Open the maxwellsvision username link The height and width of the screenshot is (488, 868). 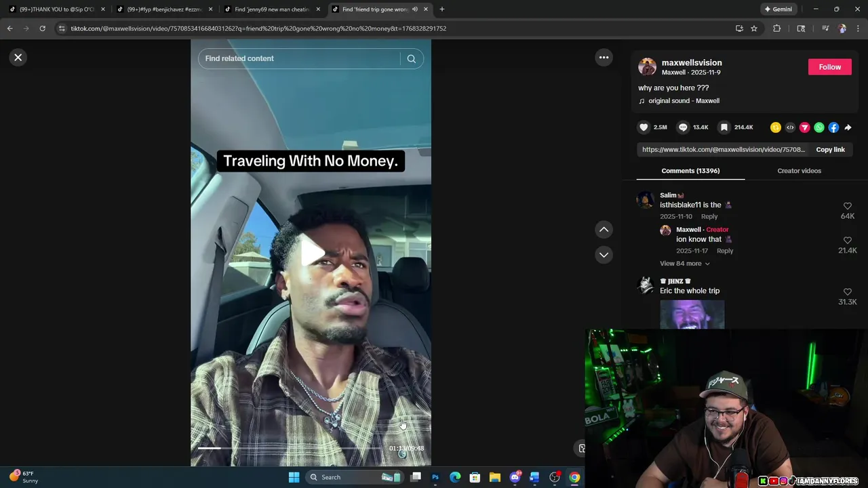tap(692, 62)
